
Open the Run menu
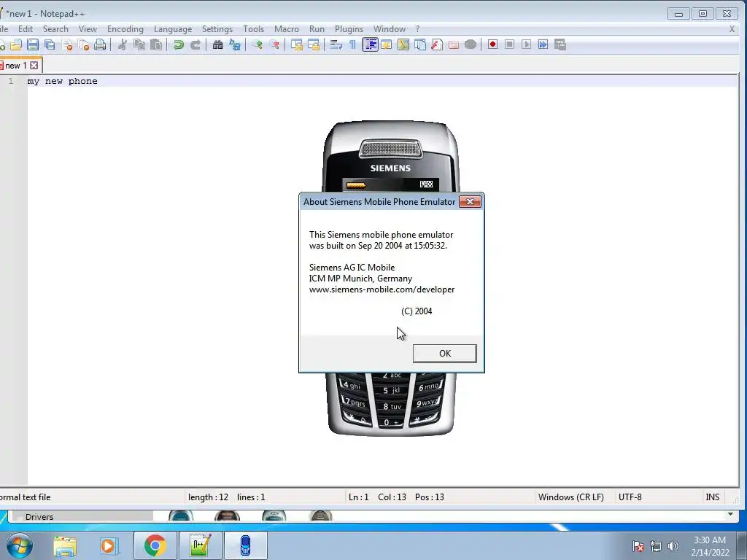click(x=317, y=29)
